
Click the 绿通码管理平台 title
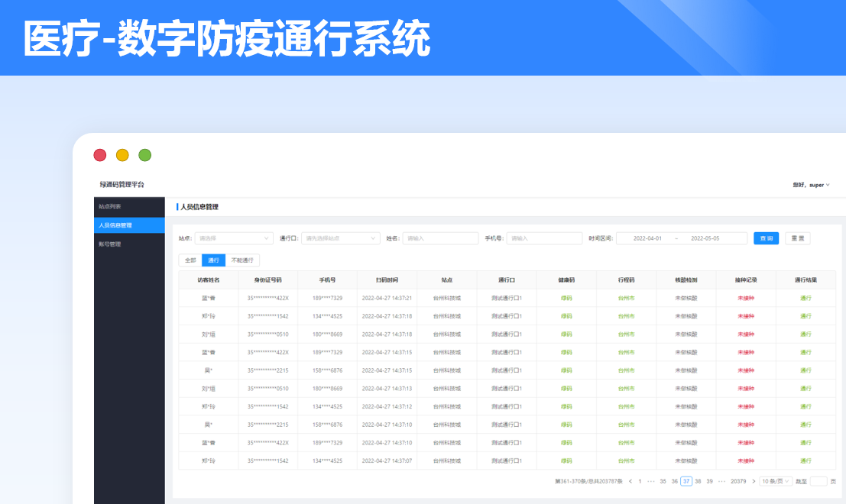[x=122, y=184]
